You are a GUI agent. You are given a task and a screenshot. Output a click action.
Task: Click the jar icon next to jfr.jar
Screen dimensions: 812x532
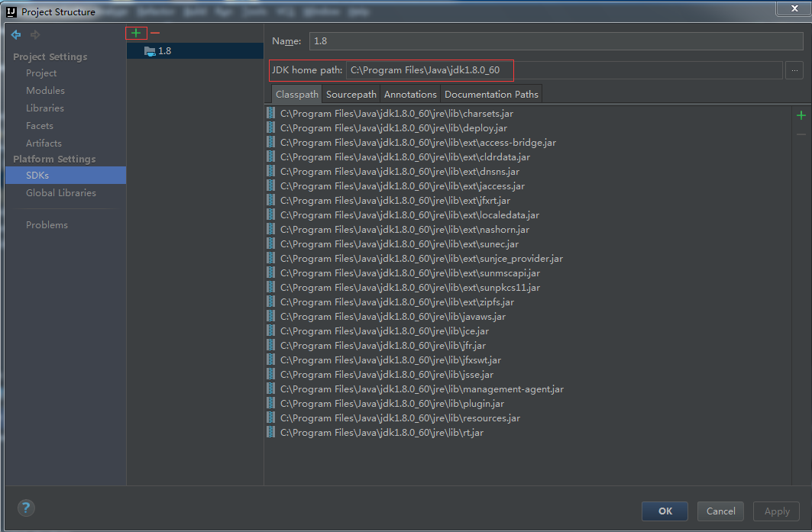coord(271,345)
